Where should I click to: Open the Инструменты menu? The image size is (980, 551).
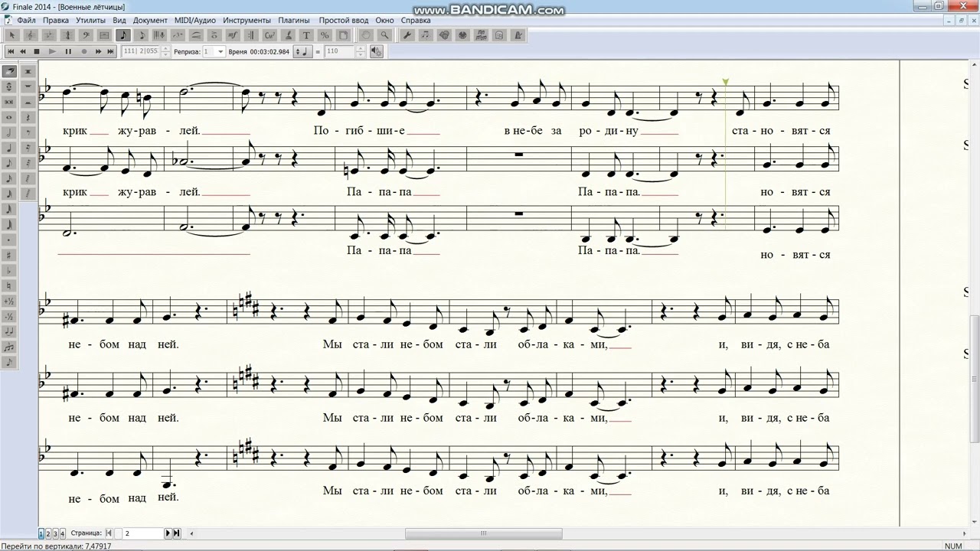[247, 20]
